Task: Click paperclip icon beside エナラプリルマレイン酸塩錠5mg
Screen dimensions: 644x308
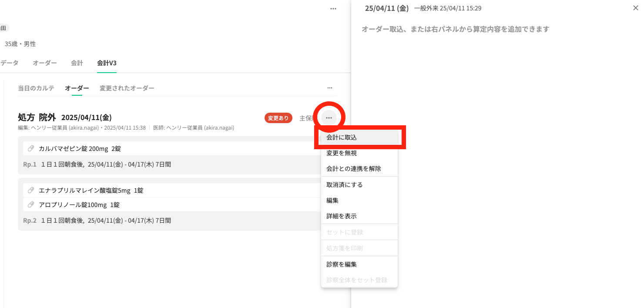Action: click(x=30, y=190)
